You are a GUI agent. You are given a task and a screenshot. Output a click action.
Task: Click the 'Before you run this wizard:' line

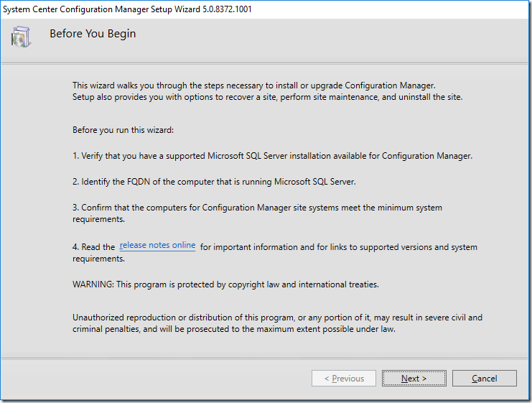[x=123, y=130]
